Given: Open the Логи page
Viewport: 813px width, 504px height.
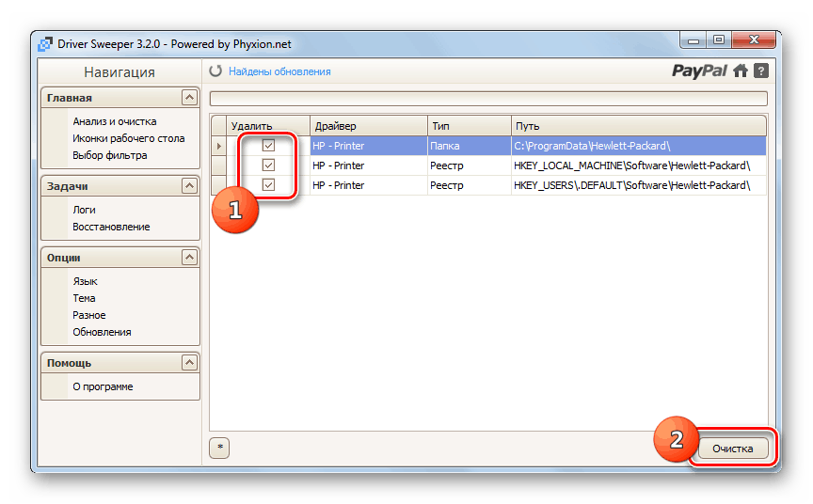Looking at the screenshot, I should (x=84, y=210).
